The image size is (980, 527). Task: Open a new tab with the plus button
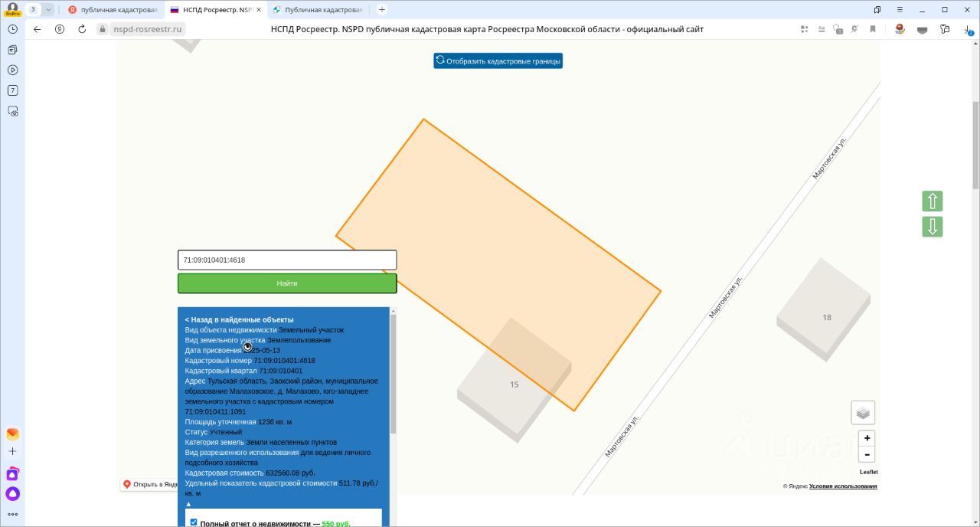coord(381,10)
